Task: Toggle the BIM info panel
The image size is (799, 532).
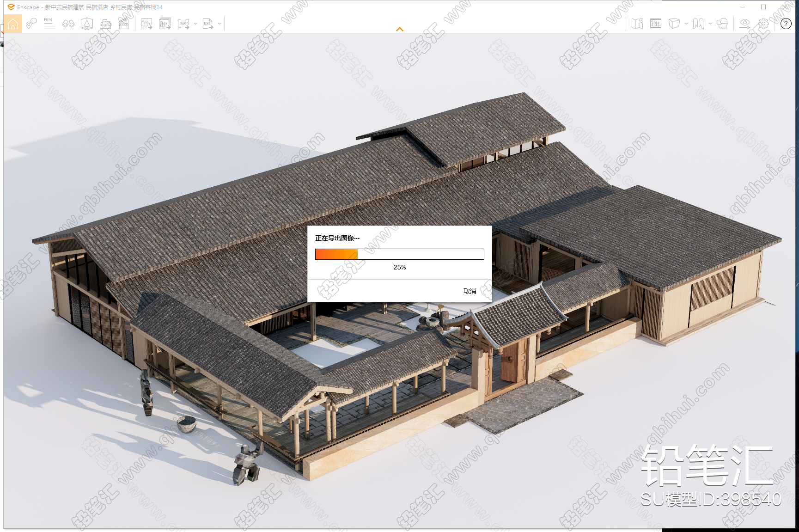Action: pos(49,24)
